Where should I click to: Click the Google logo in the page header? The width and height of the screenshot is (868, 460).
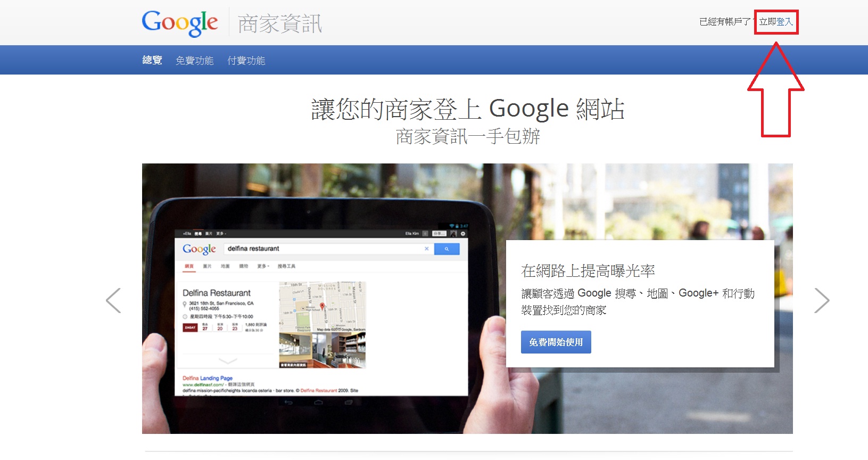coord(180,23)
